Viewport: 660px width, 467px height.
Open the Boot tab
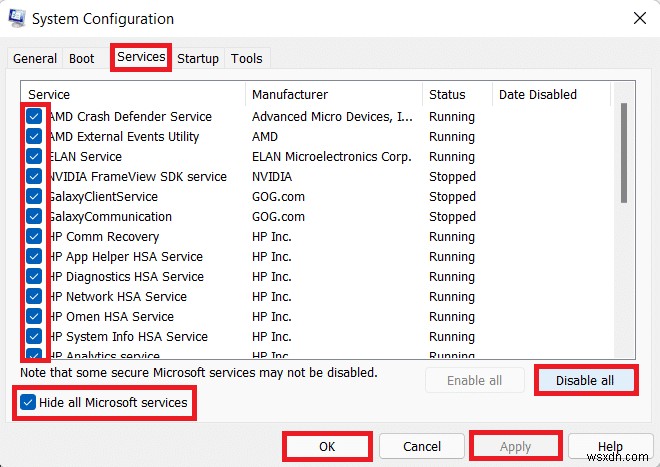(x=82, y=59)
